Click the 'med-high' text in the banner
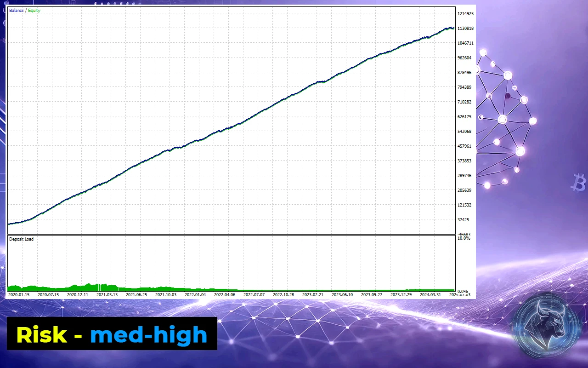Image resolution: width=588 pixels, height=368 pixels. click(148, 334)
